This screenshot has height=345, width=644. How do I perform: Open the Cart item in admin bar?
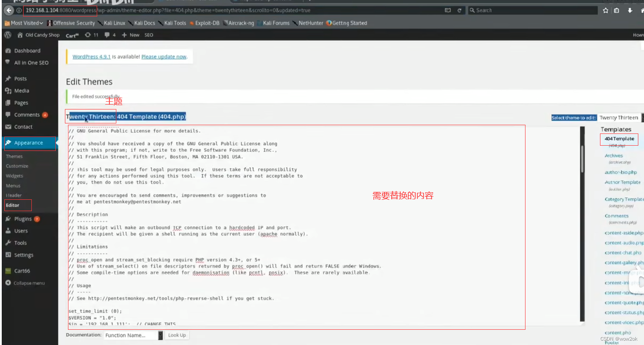tap(72, 35)
